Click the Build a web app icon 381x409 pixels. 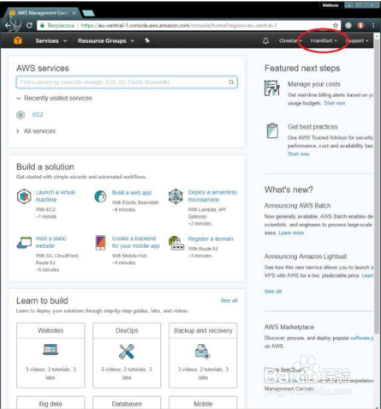pyautogui.click(x=100, y=196)
